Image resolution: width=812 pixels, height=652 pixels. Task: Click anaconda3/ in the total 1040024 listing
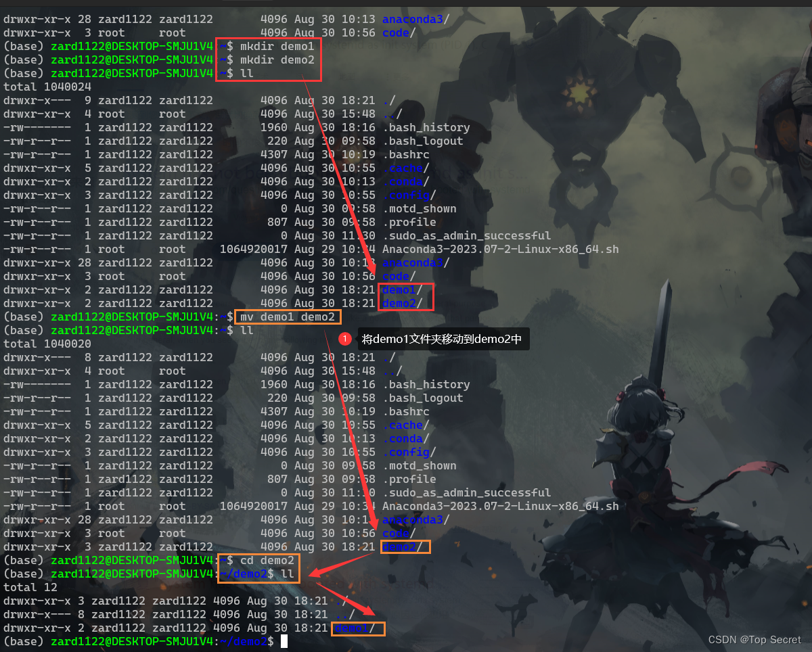pos(416,262)
